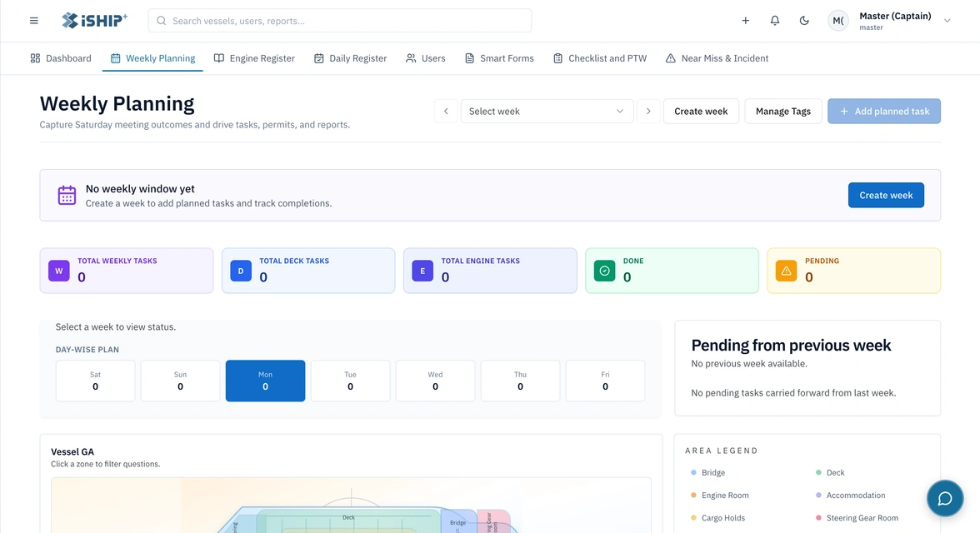Click the D icon on Total Deck Tasks
Screen dimensions: 980x533
pos(241,271)
